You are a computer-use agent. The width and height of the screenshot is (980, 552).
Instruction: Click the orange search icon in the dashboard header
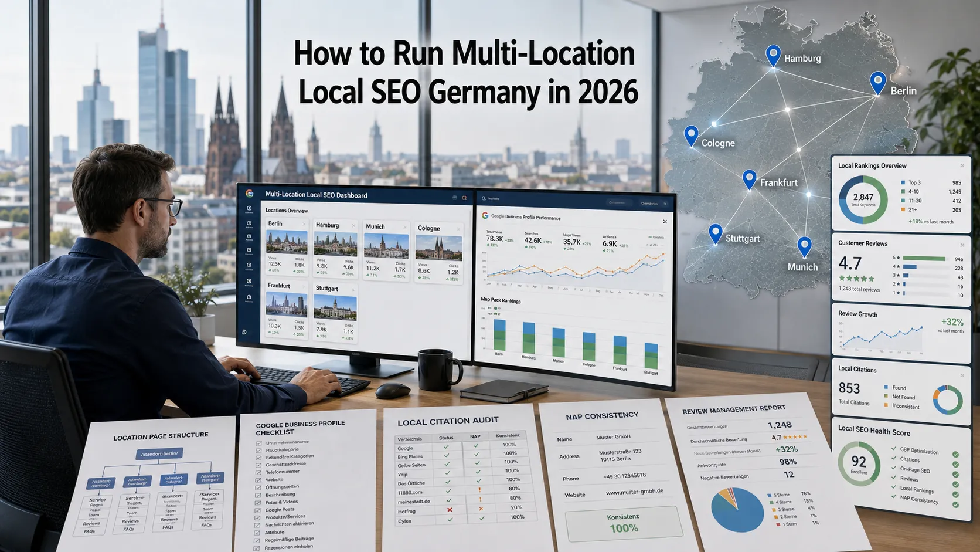tap(464, 198)
